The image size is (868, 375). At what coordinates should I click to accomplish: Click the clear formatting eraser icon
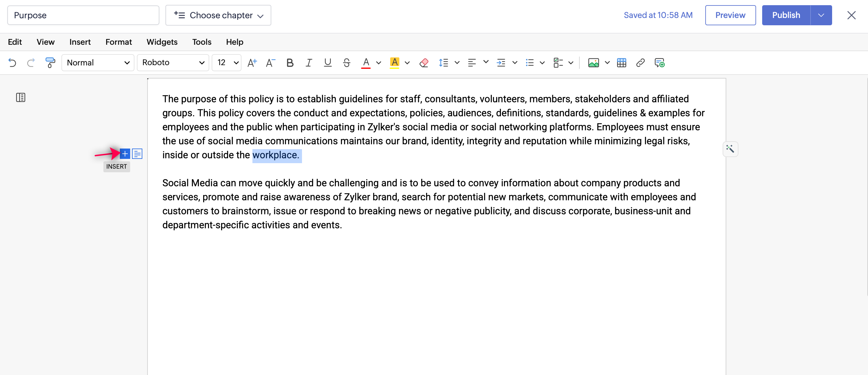click(424, 63)
